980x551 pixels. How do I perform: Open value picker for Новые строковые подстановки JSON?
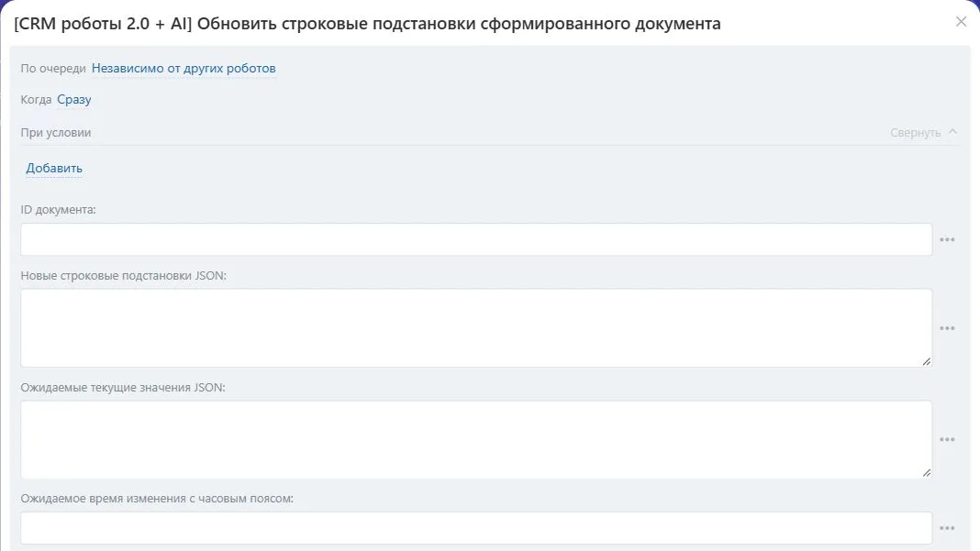click(947, 328)
